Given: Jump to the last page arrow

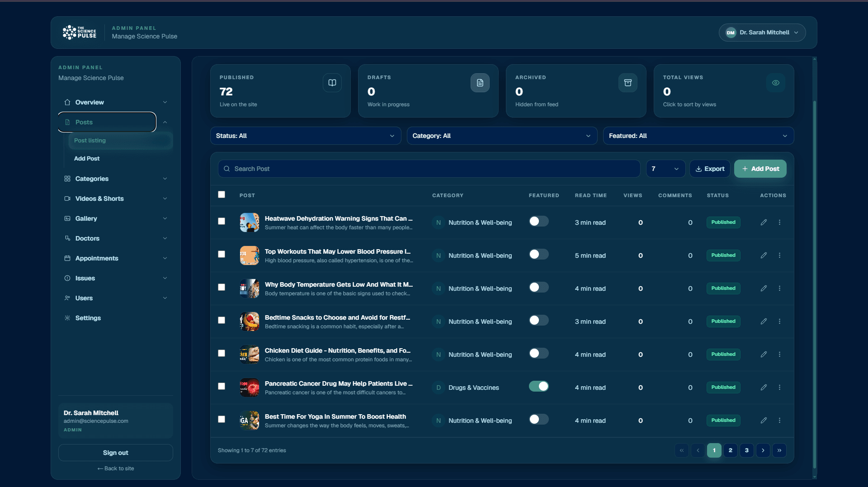Looking at the screenshot, I should (779, 450).
